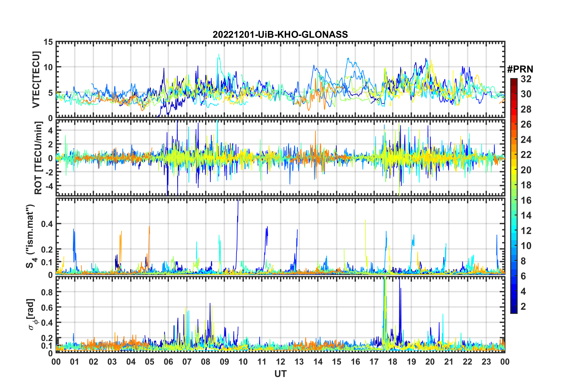
Task: Click S4 axis tick label 0.1
Action: tap(47, 262)
